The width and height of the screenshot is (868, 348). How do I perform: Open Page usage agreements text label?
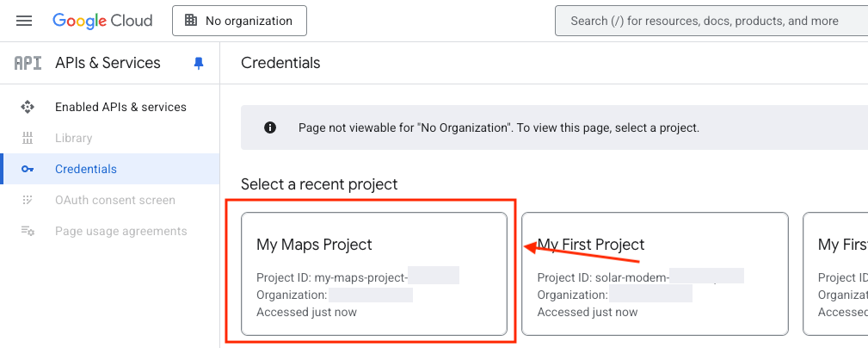coord(120,232)
